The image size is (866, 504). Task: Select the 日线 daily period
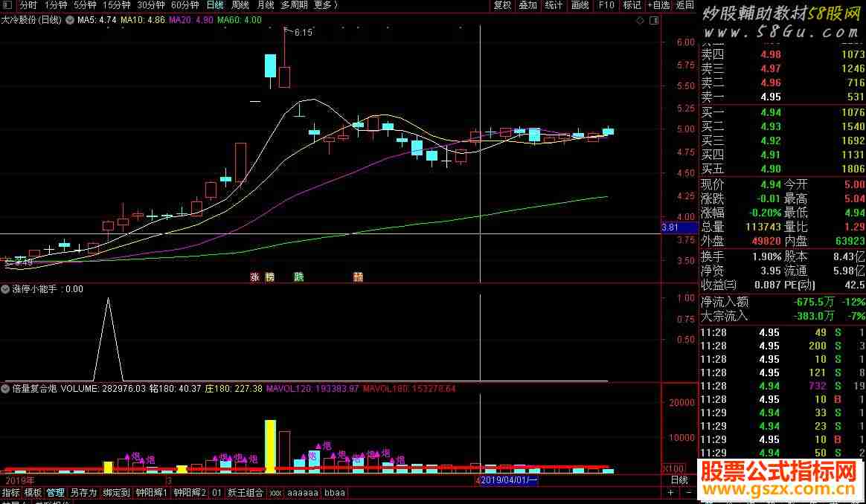coord(215,5)
